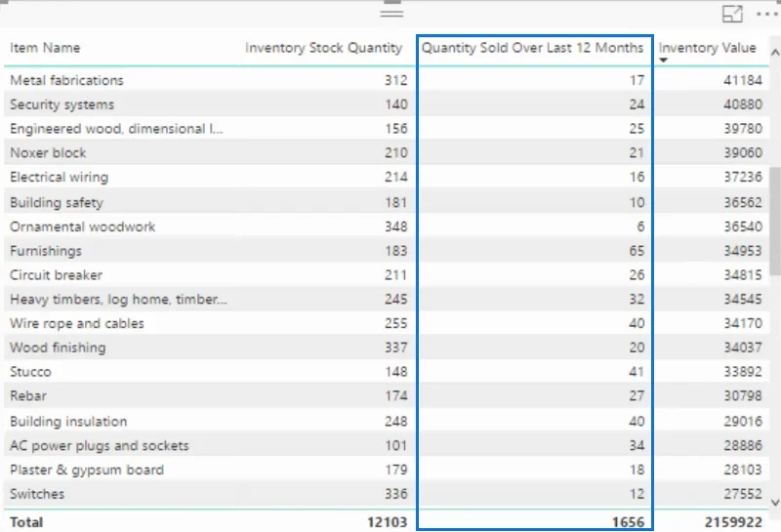Screen dimensions: 781x532
Task: Sort by Inventory Value column header
Action: click(707, 48)
